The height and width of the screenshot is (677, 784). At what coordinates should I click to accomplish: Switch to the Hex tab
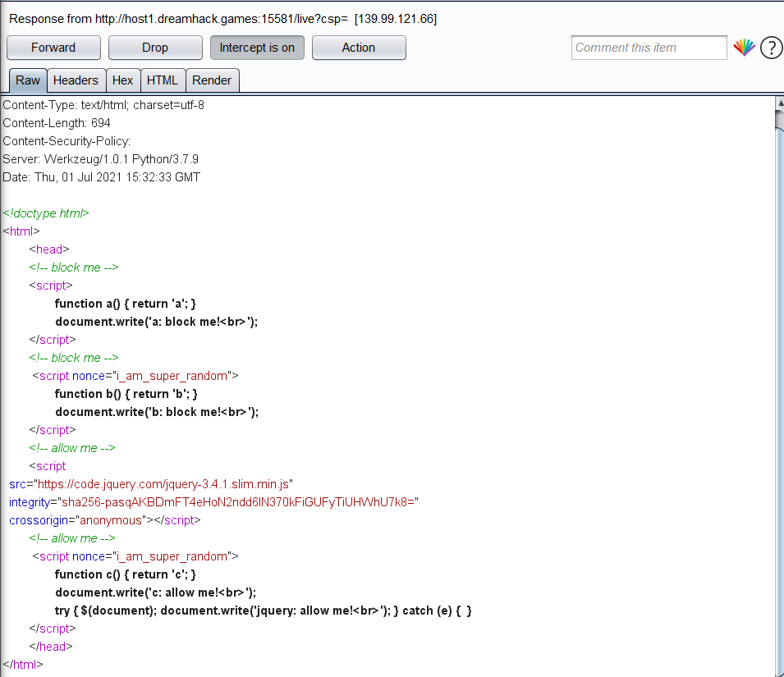[x=123, y=80]
